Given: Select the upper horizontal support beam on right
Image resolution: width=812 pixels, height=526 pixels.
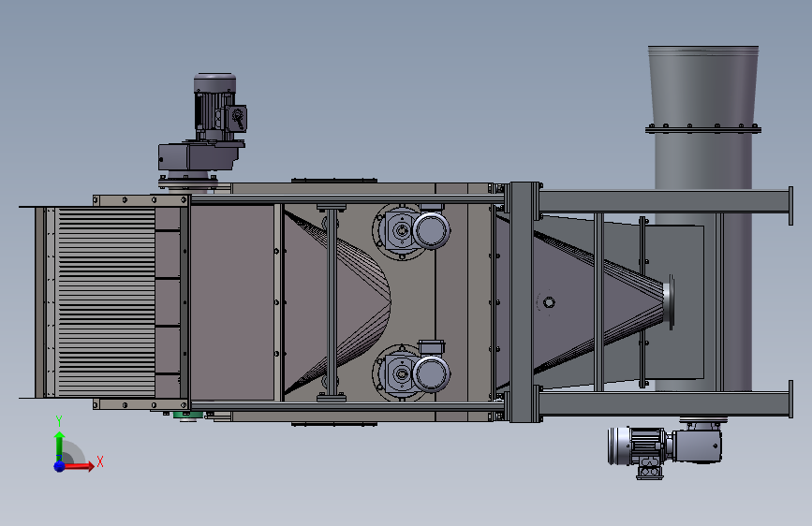Looking at the screenshot, I should point(666,201).
